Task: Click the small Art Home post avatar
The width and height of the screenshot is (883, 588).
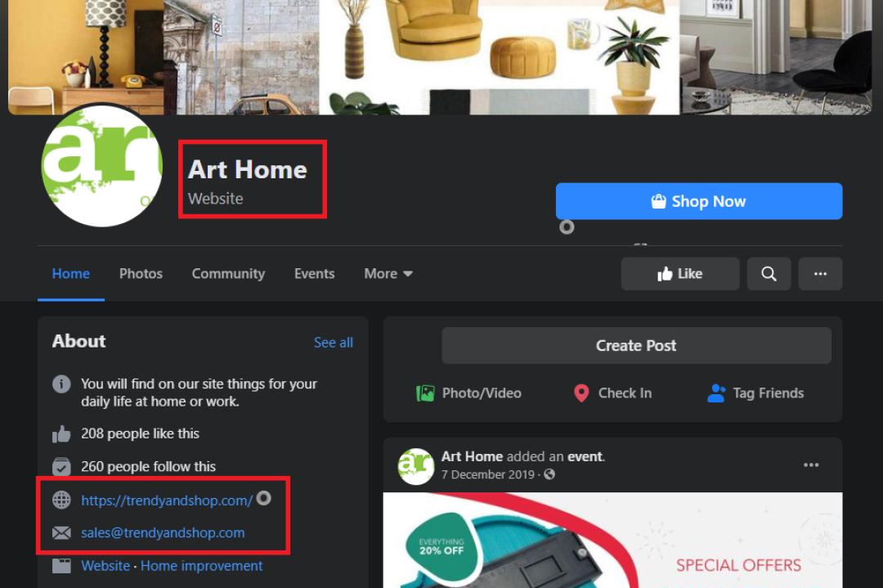Action: point(415,466)
